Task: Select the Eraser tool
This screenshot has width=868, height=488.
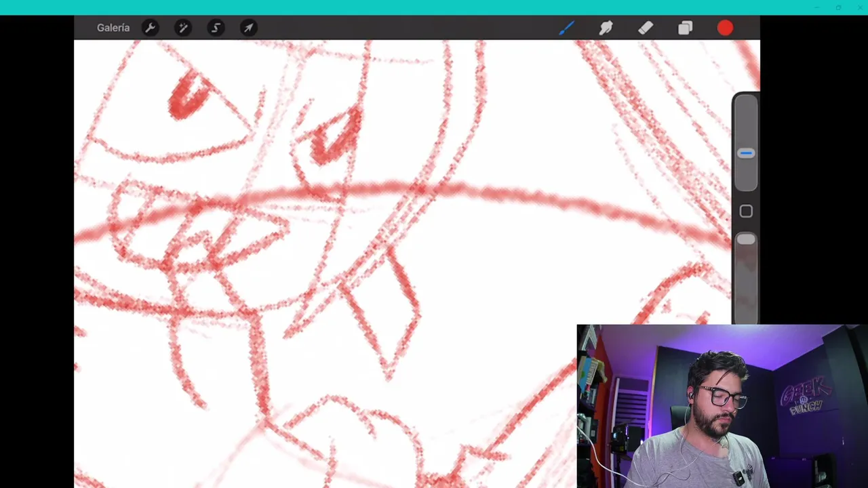Action: tap(646, 28)
